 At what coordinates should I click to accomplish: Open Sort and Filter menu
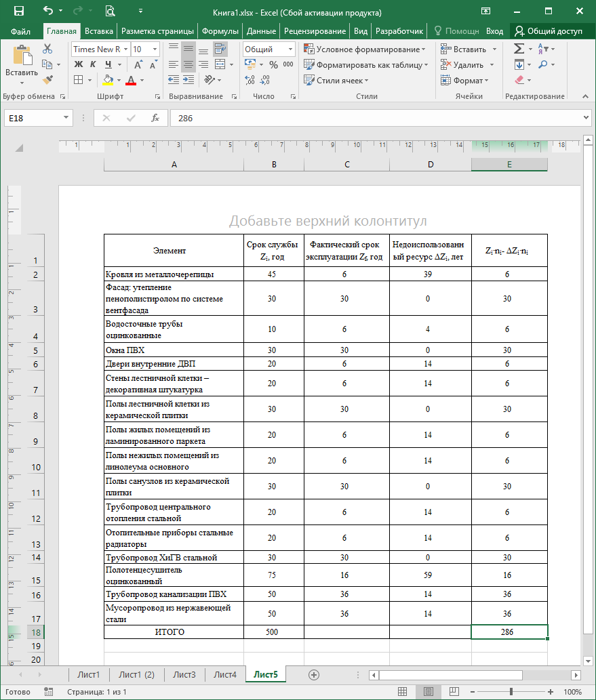click(x=543, y=49)
